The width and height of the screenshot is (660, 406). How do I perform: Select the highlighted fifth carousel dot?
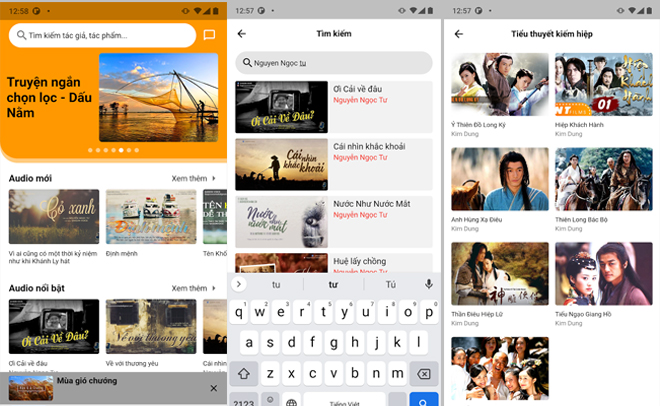[x=121, y=150]
